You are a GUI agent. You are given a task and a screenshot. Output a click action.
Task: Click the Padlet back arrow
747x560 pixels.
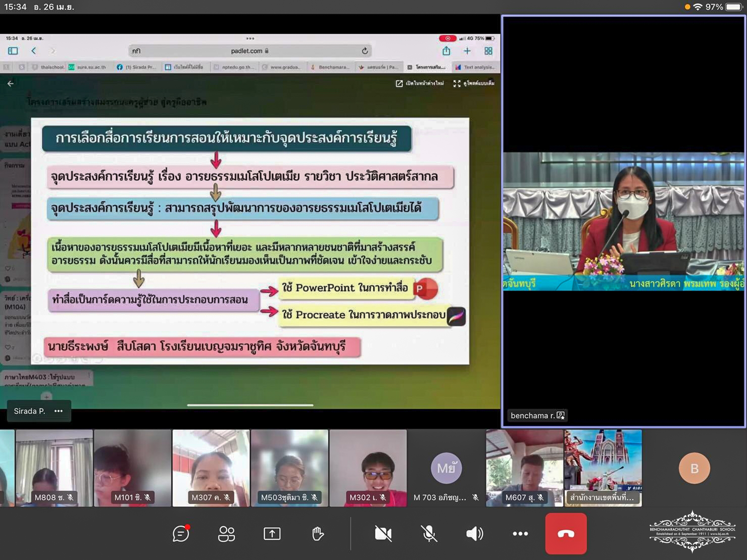10,83
